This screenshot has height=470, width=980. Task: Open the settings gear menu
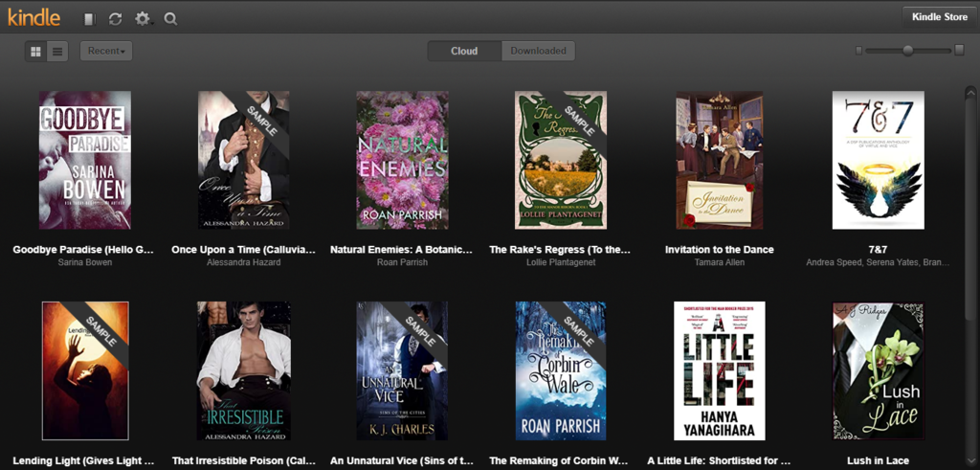[144, 19]
